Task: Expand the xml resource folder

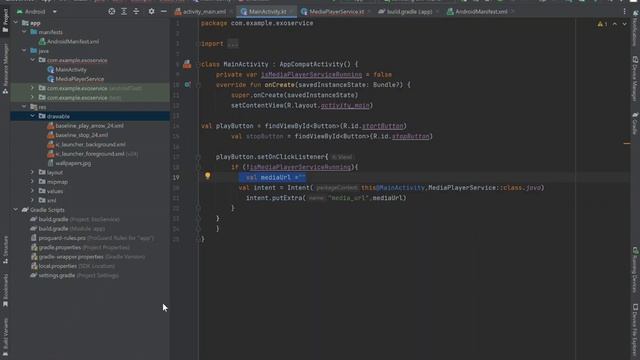Action: point(33,200)
